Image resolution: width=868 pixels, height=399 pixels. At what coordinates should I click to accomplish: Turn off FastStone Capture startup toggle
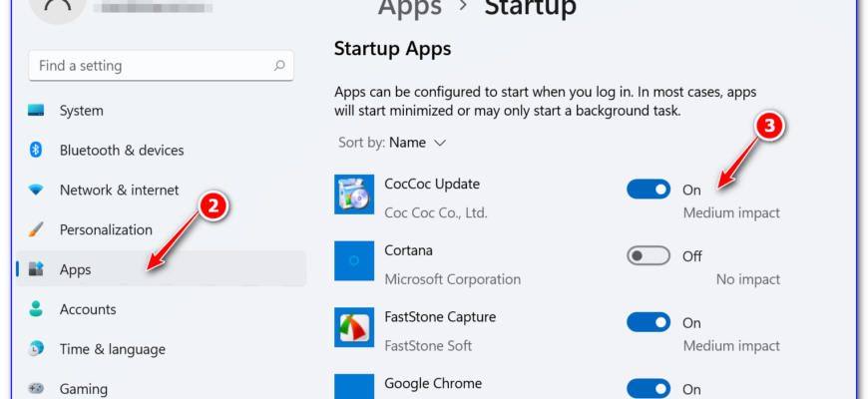649,322
